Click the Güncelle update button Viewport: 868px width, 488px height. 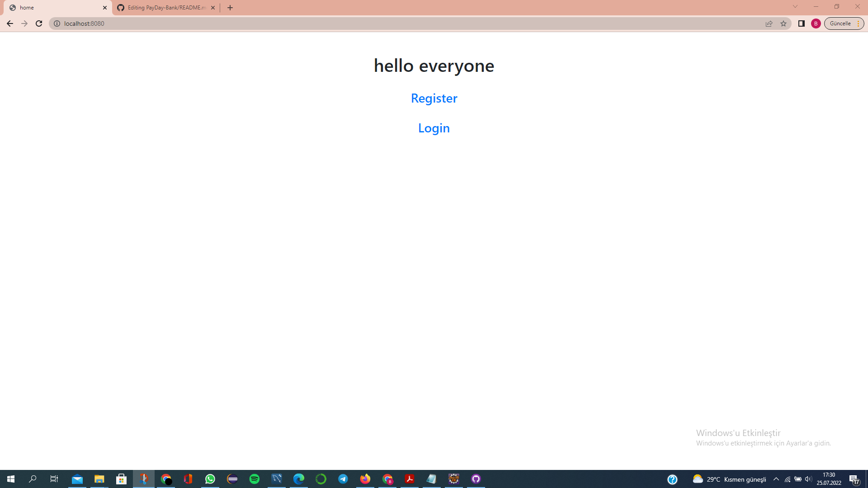coord(840,23)
